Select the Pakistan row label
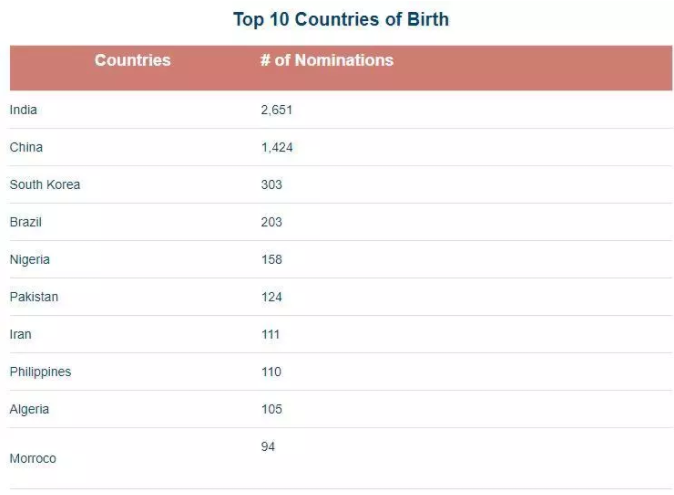The height and width of the screenshot is (495, 674). click(34, 297)
